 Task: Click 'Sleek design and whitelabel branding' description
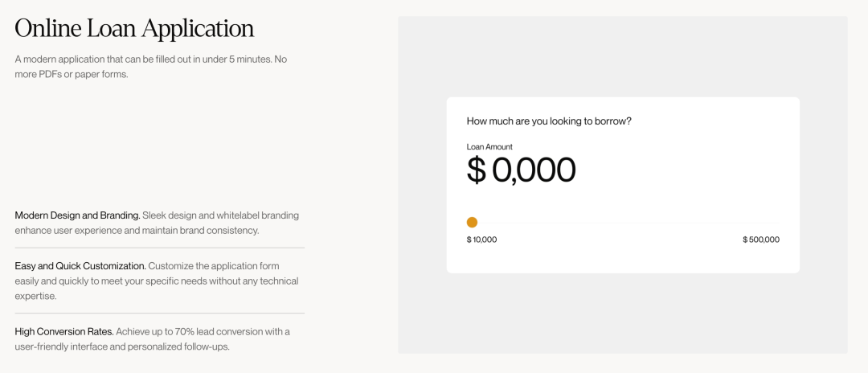pos(221,215)
